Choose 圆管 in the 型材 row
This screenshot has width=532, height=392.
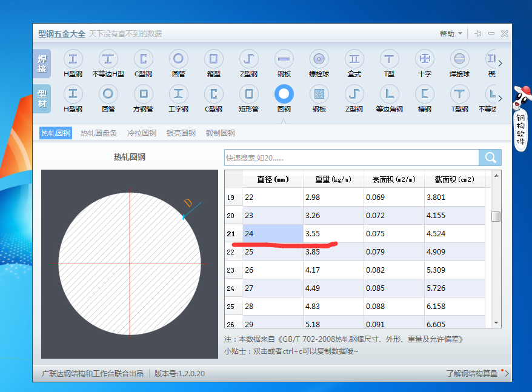tap(108, 98)
